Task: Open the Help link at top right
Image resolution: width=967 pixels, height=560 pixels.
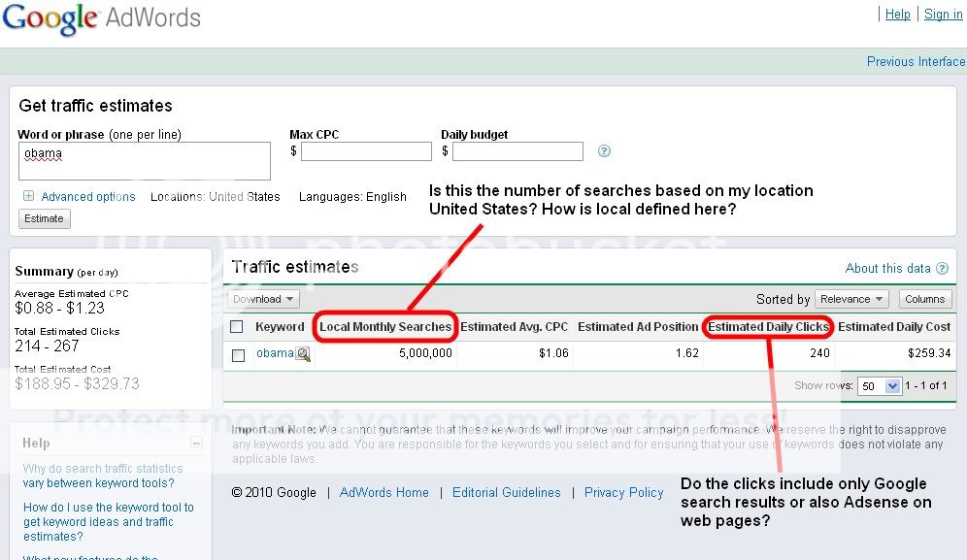Action: [x=897, y=15]
